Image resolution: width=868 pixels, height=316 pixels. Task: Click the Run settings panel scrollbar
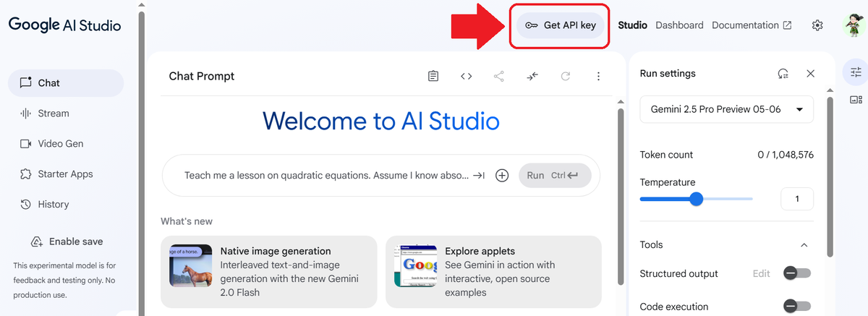tap(830, 177)
